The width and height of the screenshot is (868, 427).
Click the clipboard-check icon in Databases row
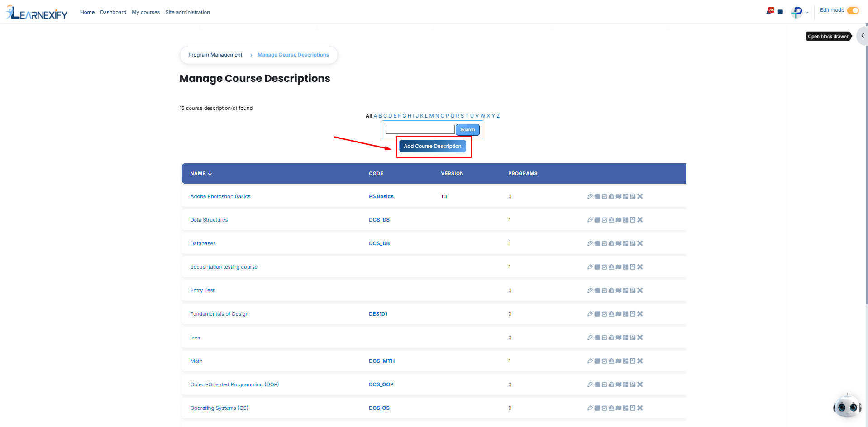604,243
